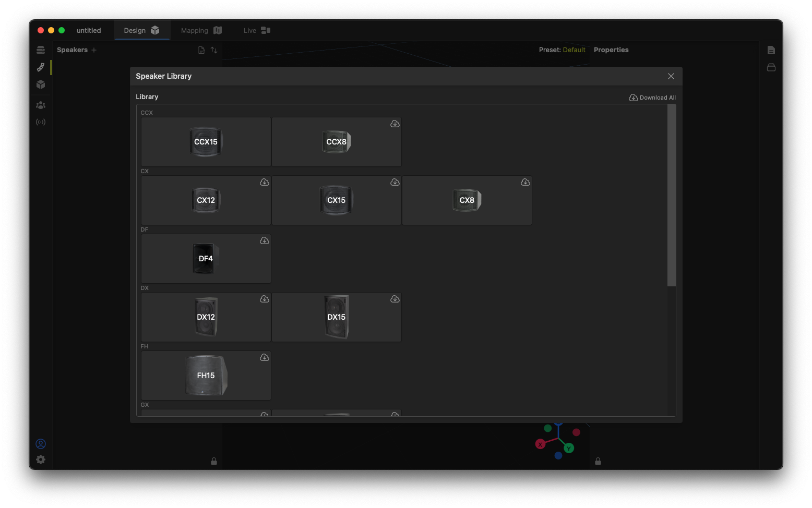
Task: Click the cloud download icon on CX15
Action: coord(395,182)
